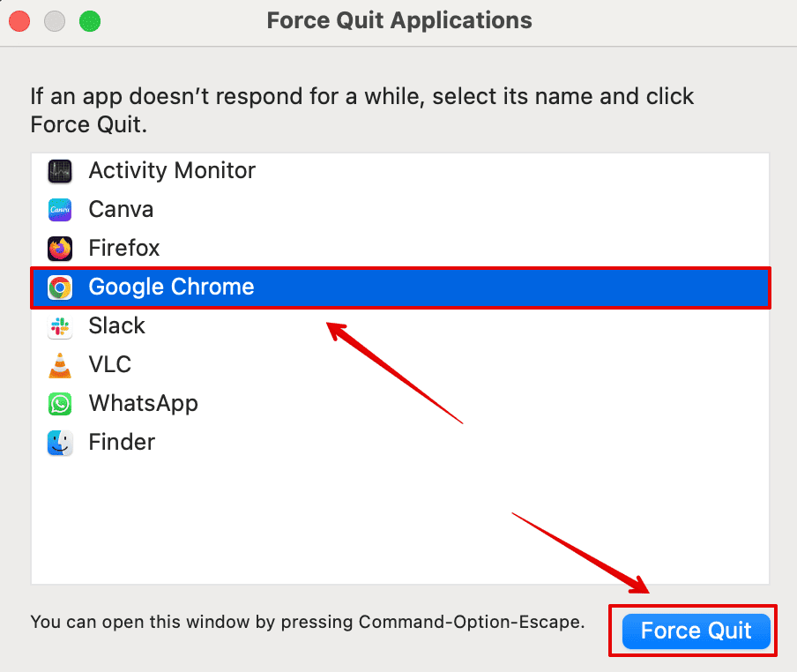Viewport: 797px width, 672px height.
Task: Select the "VLC" text entry
Action: point(110,365)
